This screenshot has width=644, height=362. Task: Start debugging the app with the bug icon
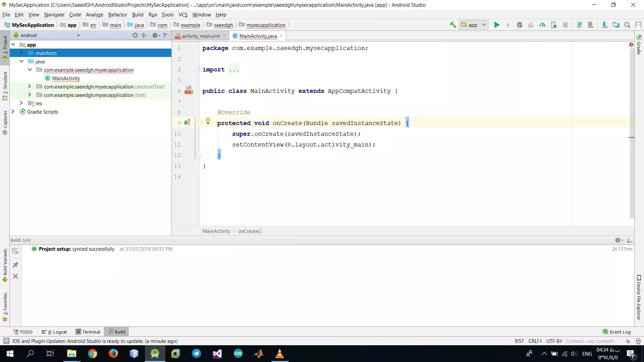[x=520, y=25]
